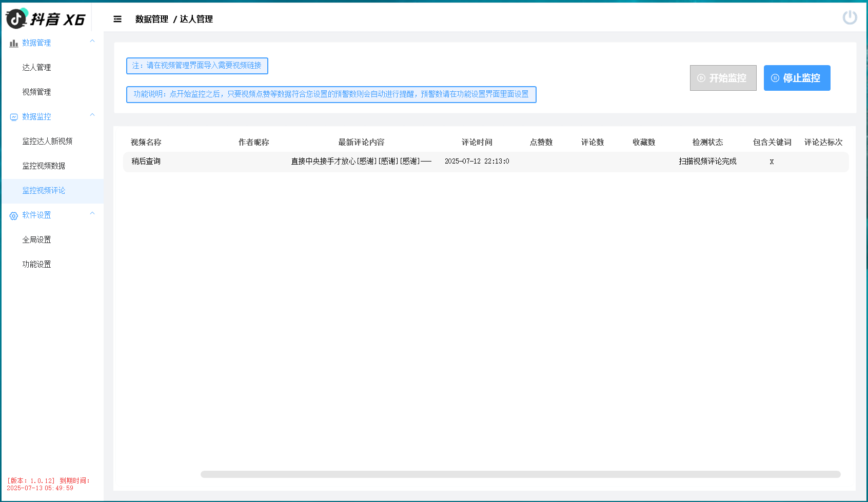
Task: Click the 评论时间 column header
Action: [477, 143]
